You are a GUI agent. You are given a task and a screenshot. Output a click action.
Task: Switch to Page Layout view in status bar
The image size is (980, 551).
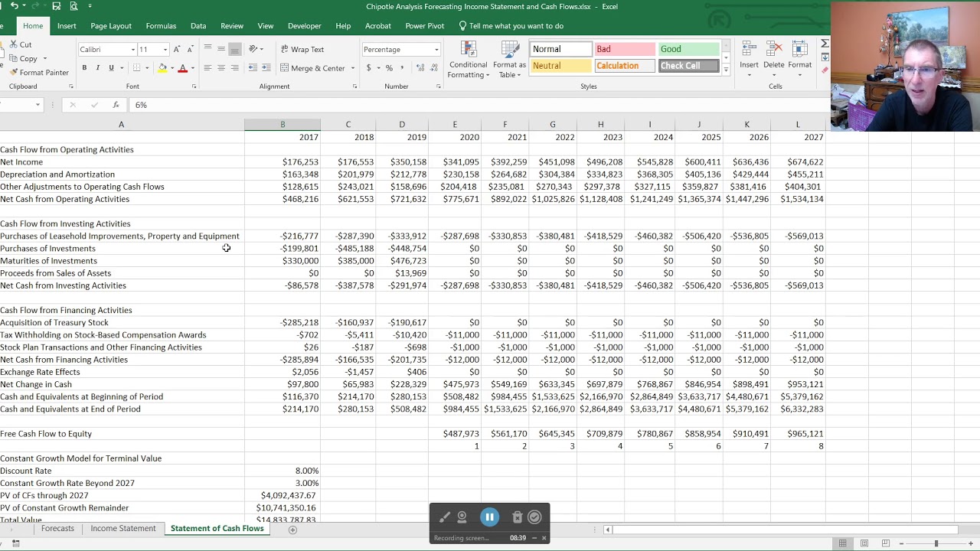[x=864, y=543]
